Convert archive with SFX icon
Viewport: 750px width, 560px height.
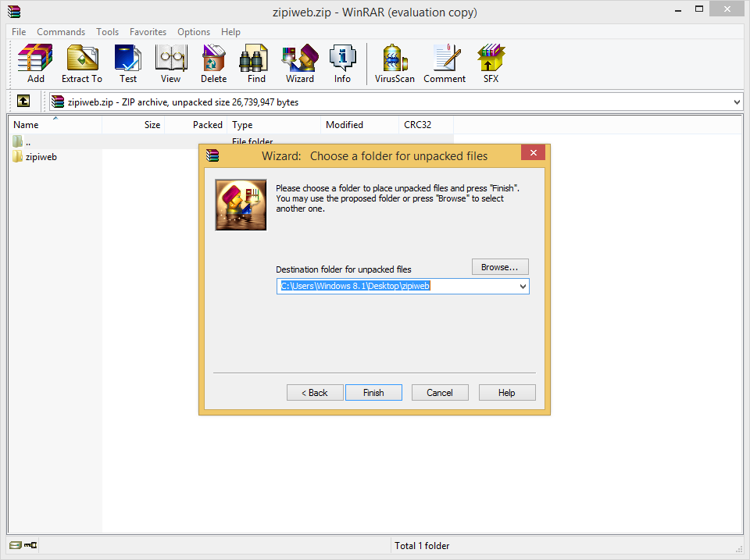(491, 63)
